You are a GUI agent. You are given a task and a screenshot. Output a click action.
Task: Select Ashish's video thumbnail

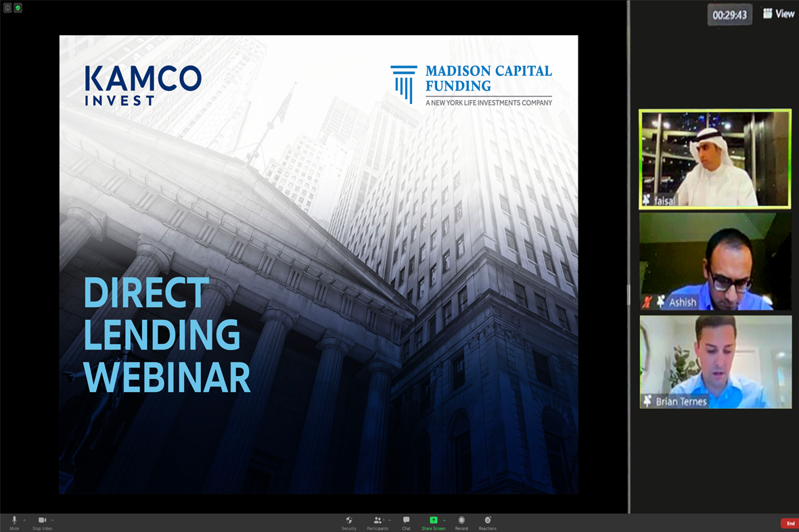715,262
